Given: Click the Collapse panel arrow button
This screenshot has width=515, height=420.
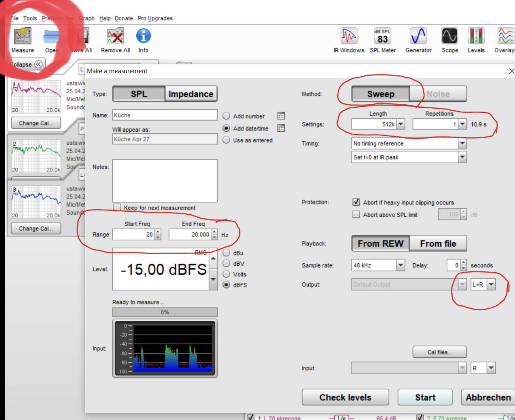Looking at the screenshot, I should point(38,64).
